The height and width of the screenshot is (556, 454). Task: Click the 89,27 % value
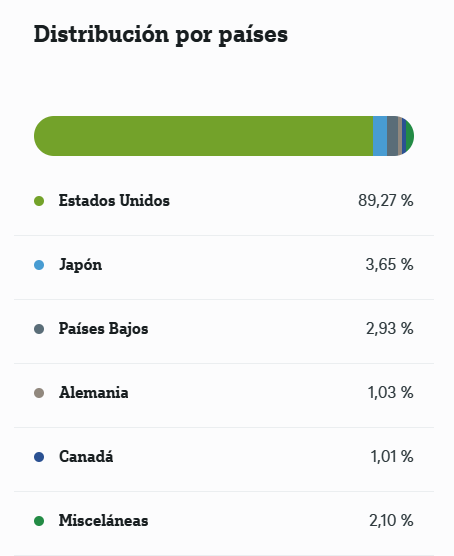tap(386, 201)
